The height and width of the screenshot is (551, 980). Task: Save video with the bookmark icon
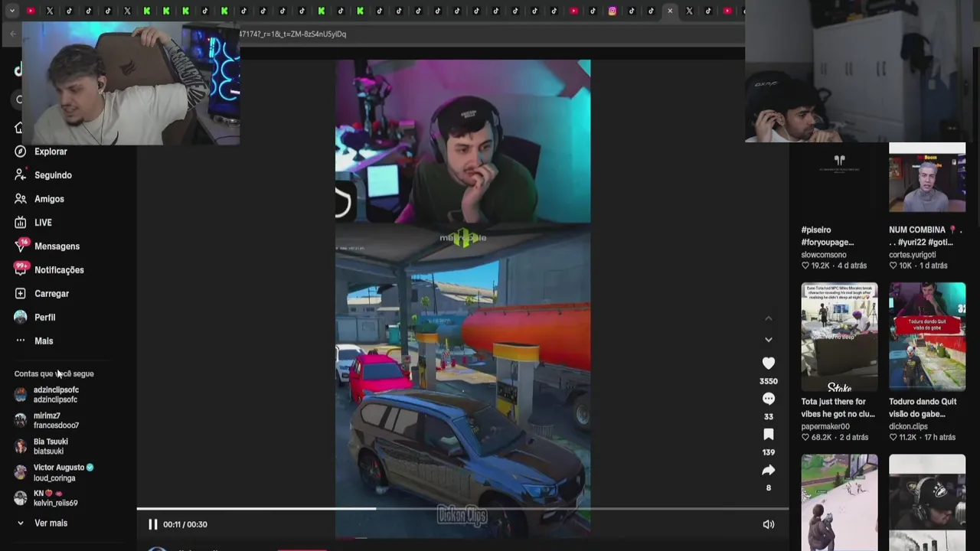[x=769, y=435]
